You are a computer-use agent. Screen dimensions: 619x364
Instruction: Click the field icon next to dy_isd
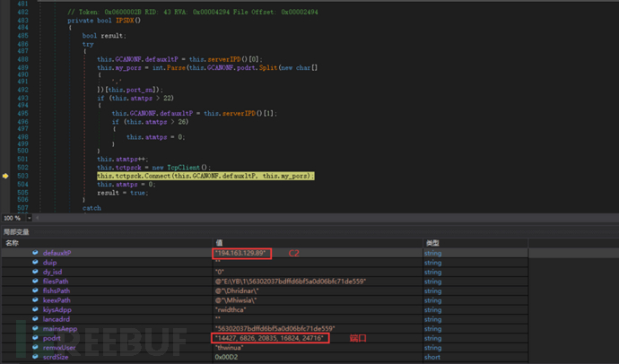pos(35,271)
